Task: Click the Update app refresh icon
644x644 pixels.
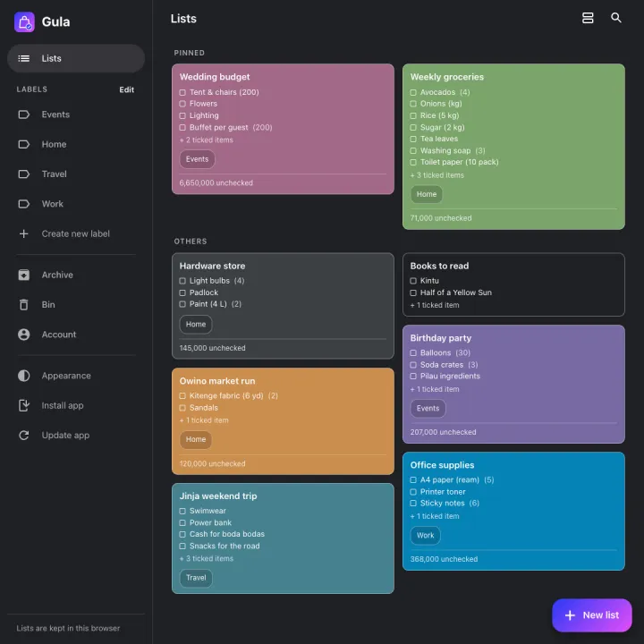Action: coord(24,435)
